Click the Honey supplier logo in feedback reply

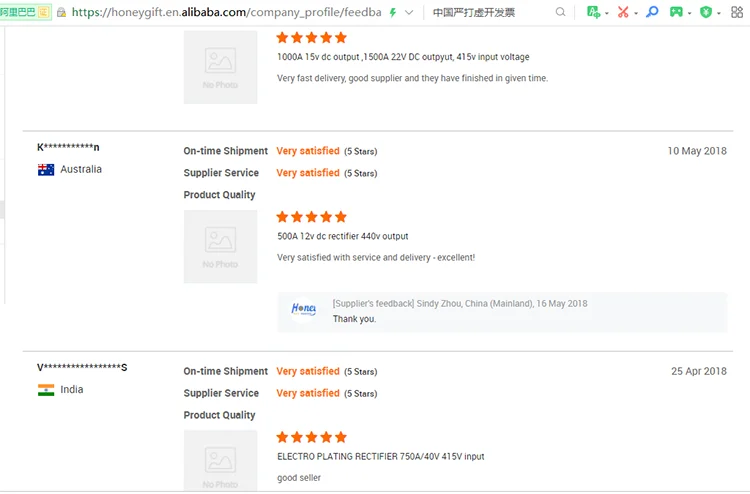pyautogui.click(x=303, y=310)
